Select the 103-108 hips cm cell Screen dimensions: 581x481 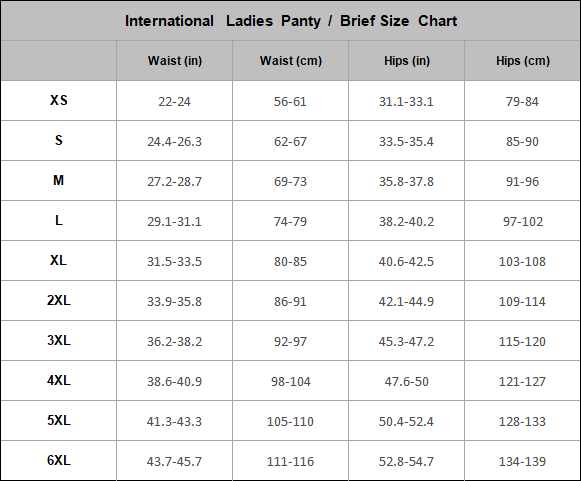(522, 262)
